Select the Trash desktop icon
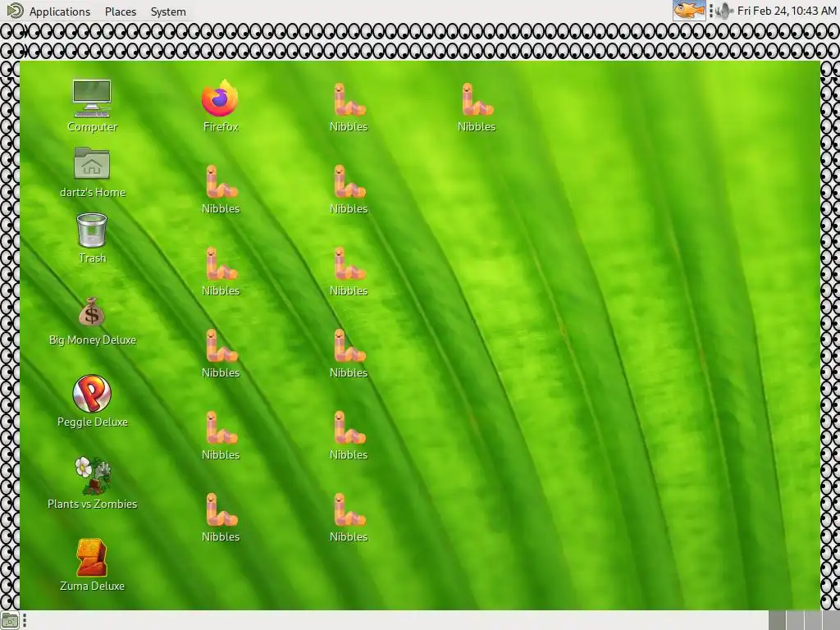Viewport: 840px width, 630px height. pos(92,239)
